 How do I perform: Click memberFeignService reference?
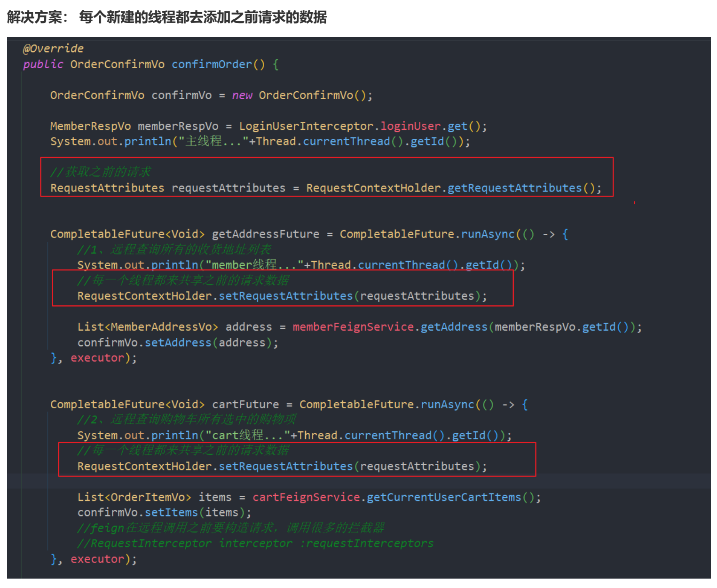tap(353, 326)
